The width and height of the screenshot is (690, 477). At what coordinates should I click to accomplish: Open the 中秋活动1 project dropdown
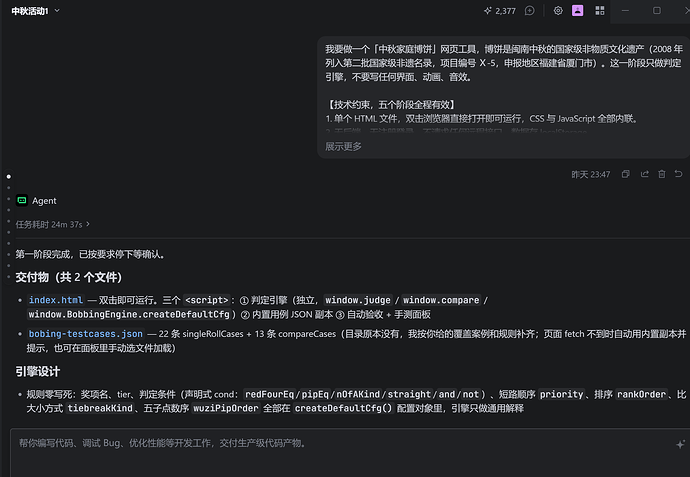[x=35, y=11]
